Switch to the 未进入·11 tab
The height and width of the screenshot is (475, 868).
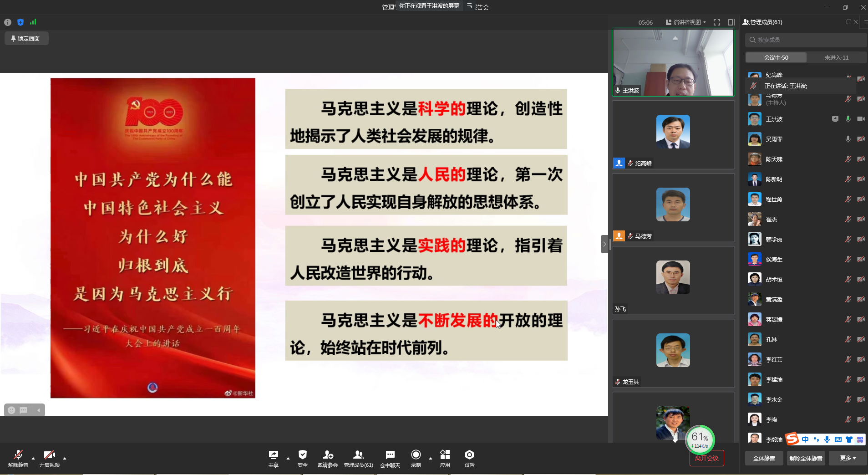click(x=836, y=58)
